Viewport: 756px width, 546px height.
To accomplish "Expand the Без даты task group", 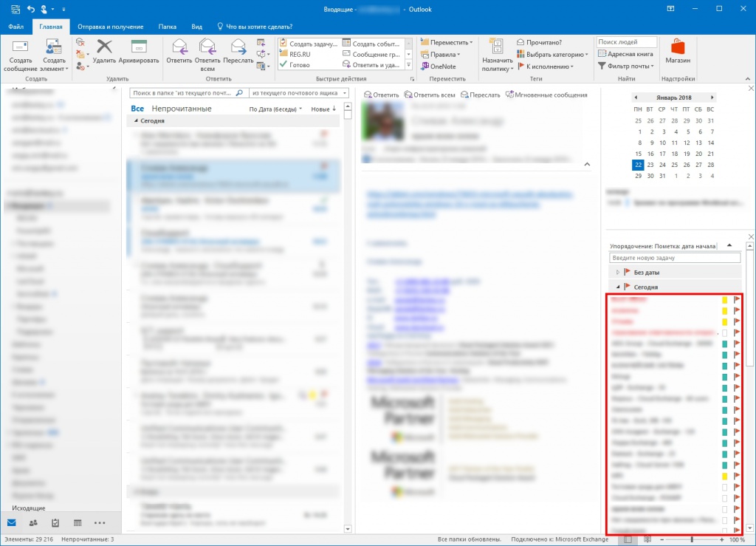I will tap(618, 273).
